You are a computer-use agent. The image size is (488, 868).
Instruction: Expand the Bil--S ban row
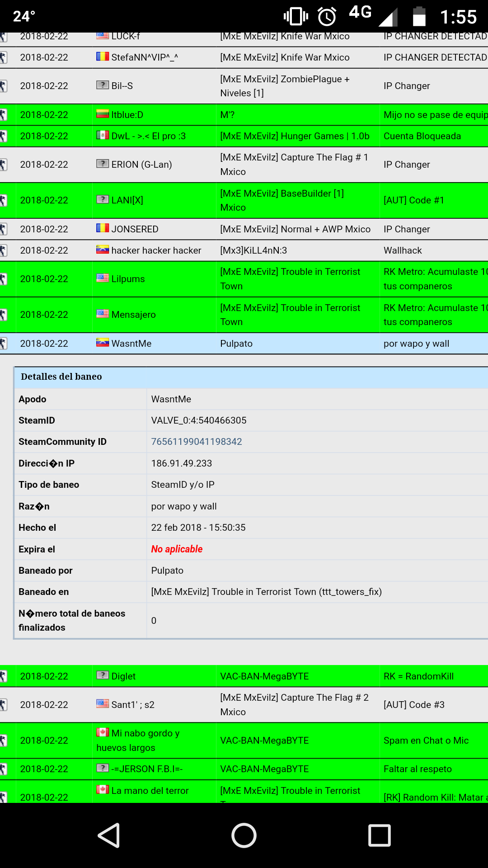[244, 86]
